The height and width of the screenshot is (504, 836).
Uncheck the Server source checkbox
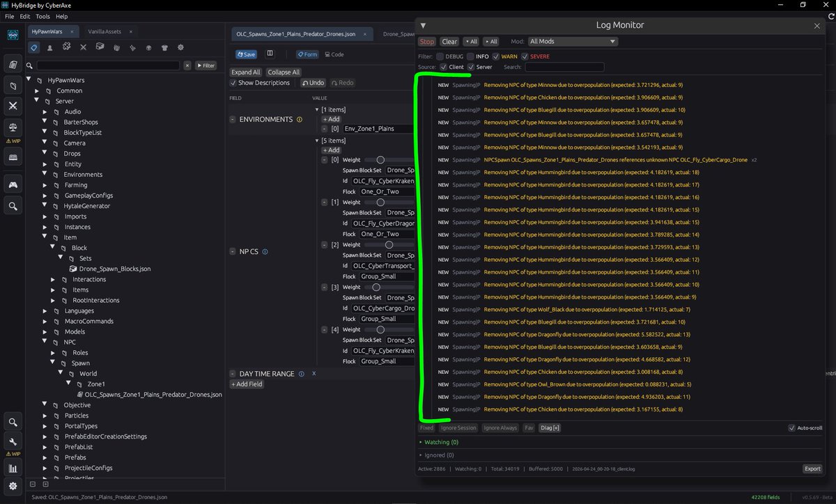click(x=471, y=67)
